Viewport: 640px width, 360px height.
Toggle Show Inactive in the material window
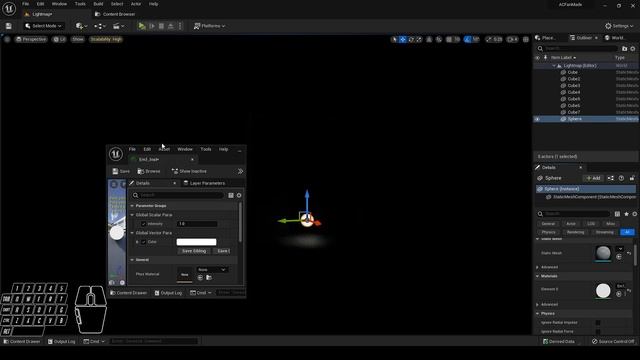189,171
